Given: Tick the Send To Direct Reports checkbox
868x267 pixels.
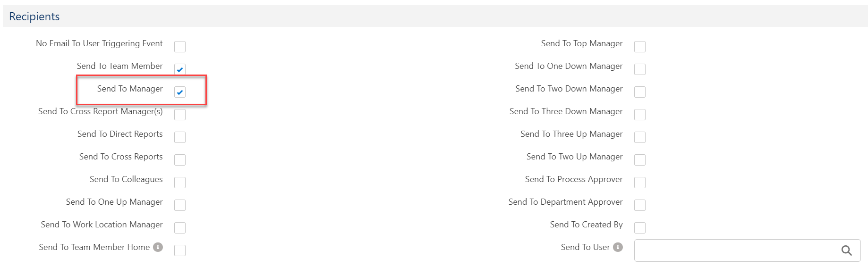Looking at the screenshot, I should 180,137.
